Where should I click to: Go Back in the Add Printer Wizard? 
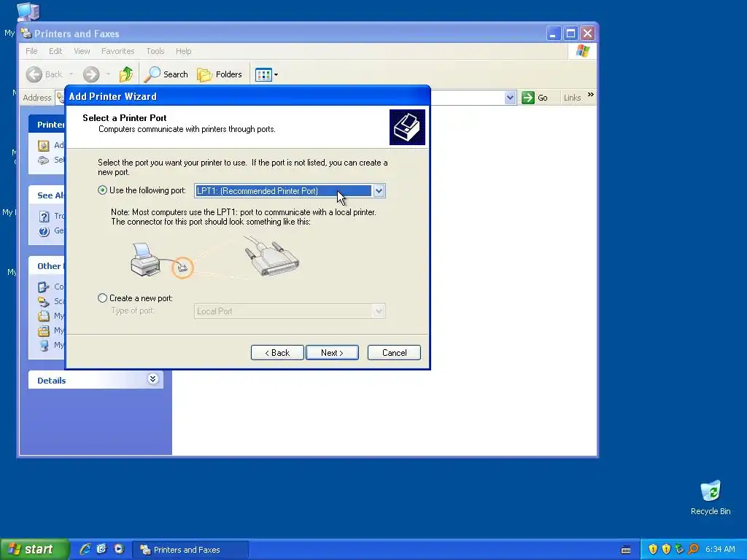[277, 353]
